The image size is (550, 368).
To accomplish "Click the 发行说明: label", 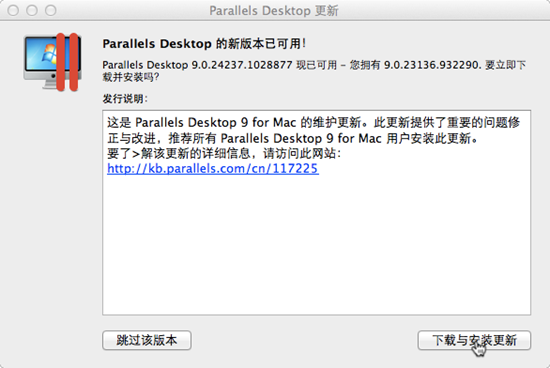I will (125, 99).
